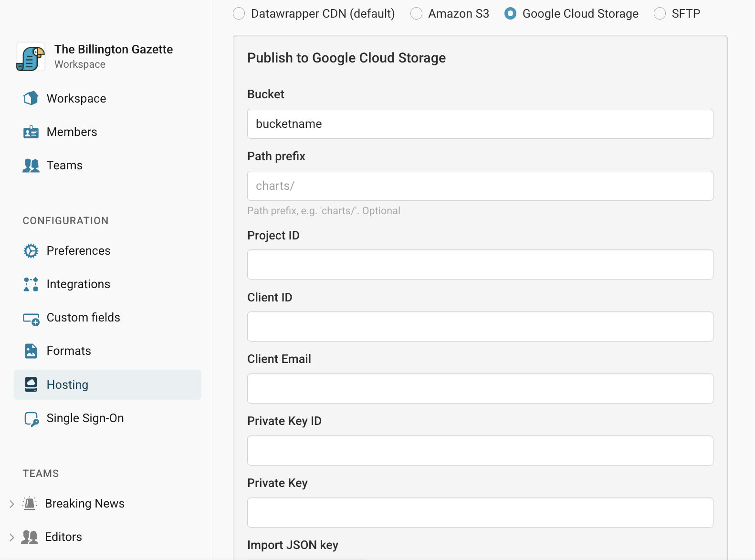Click The Billington Gazette workspace title

click(x=114, y=50)
